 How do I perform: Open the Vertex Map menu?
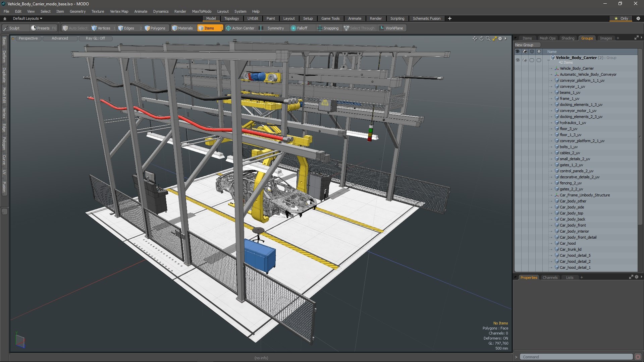click(119, 11)
